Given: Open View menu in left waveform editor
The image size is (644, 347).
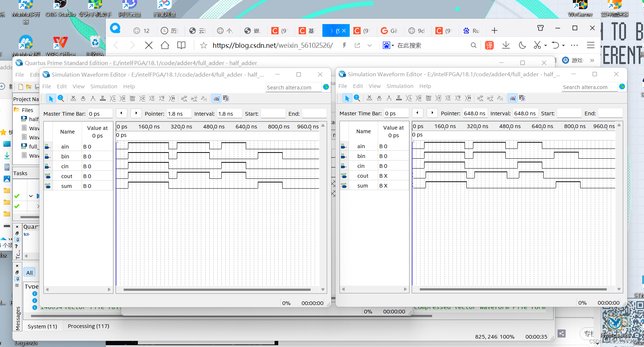Looking at the screenshot, I should coord(78,86).
